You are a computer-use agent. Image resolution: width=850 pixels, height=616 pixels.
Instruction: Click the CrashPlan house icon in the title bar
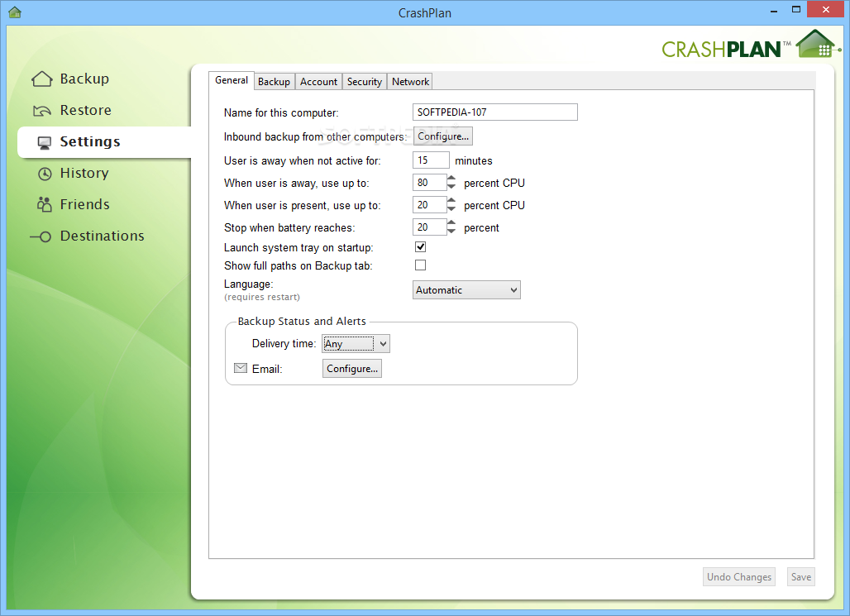(15, 12)
